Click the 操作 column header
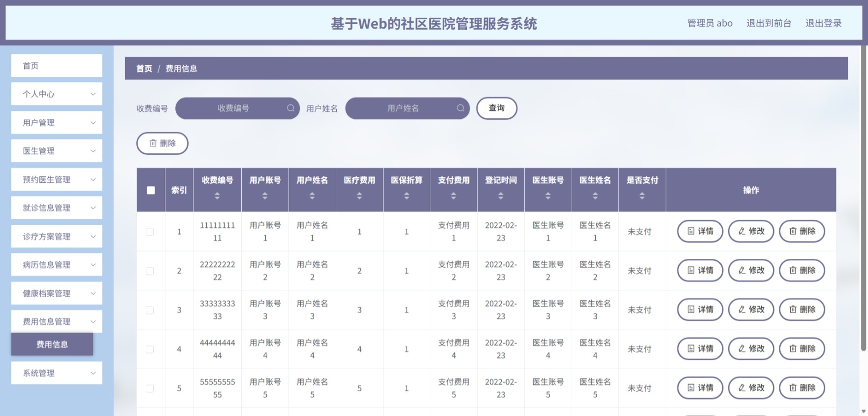The height and width of the screenshot is (416, 868). point(751,190)
